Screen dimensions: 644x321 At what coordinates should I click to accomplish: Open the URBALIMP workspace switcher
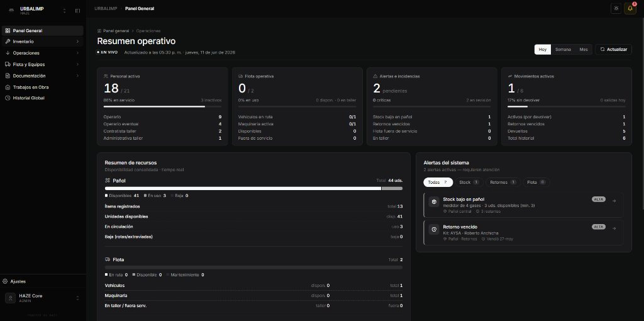click(x=65, y=11)
